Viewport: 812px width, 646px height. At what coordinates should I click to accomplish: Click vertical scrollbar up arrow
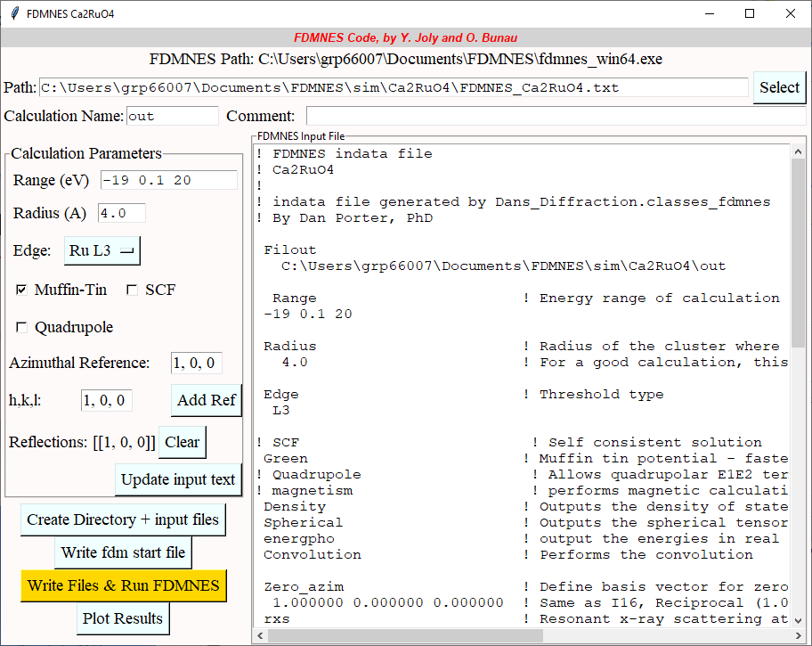click(798, 151)
